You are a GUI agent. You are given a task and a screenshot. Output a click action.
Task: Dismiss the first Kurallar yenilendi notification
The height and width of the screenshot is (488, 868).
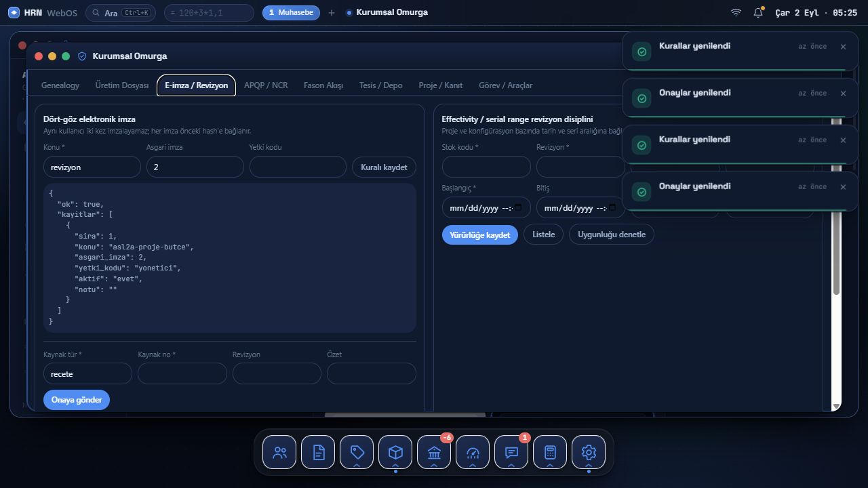[x=843, y=47]
